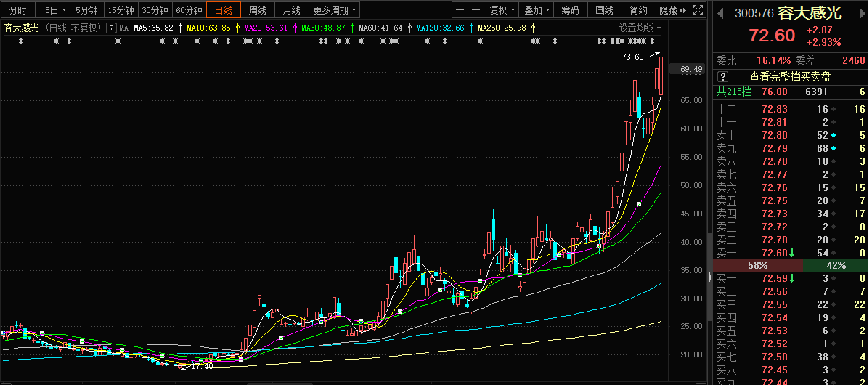Screen dimensions: 868x385
Task: Click MA30:48.87 legend value
Action: [323, 28]
